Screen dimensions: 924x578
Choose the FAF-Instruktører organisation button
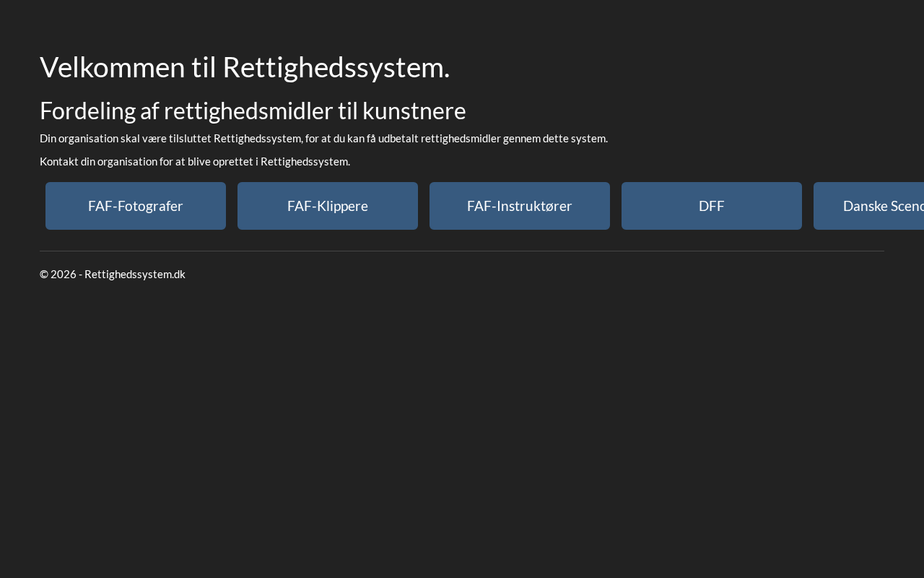click(520, 206)
